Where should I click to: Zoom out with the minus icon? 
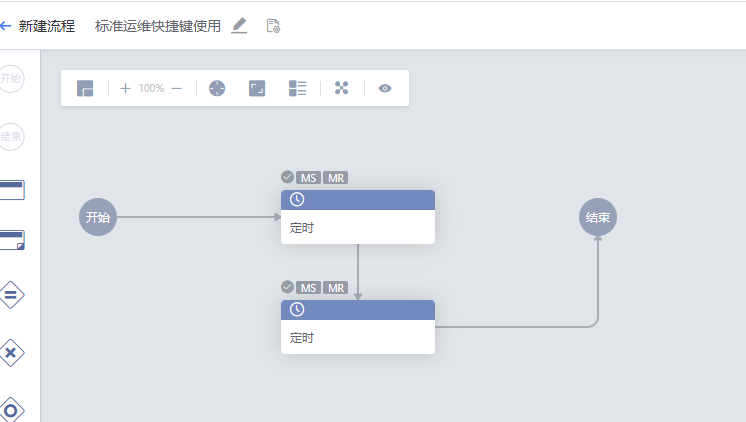(177, 88)
